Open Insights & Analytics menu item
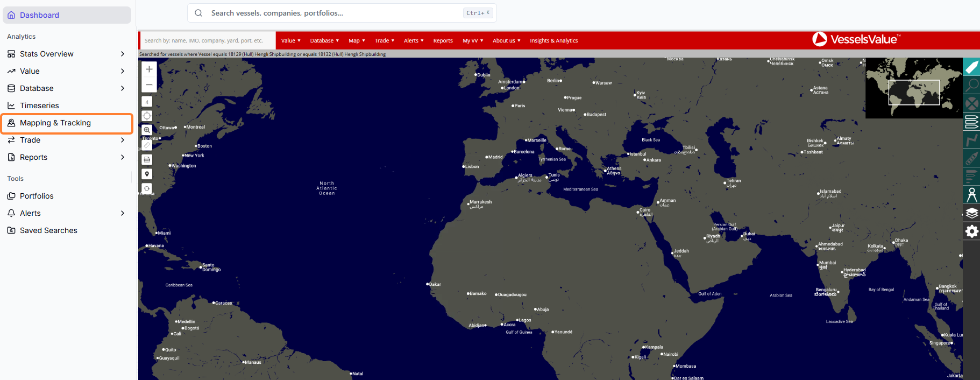 click(553, 40)
